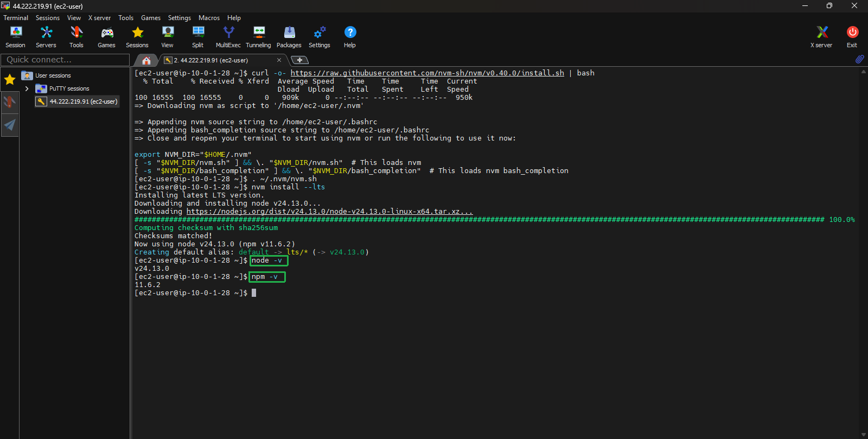This screenshot has width=868, height=439.
Task: Select PuTTY sessions folder in the tree
Action: point(69,88)
